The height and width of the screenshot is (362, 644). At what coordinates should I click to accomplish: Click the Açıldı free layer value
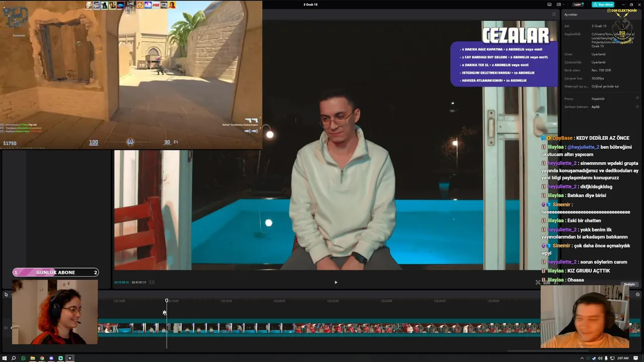pos(595,107)
